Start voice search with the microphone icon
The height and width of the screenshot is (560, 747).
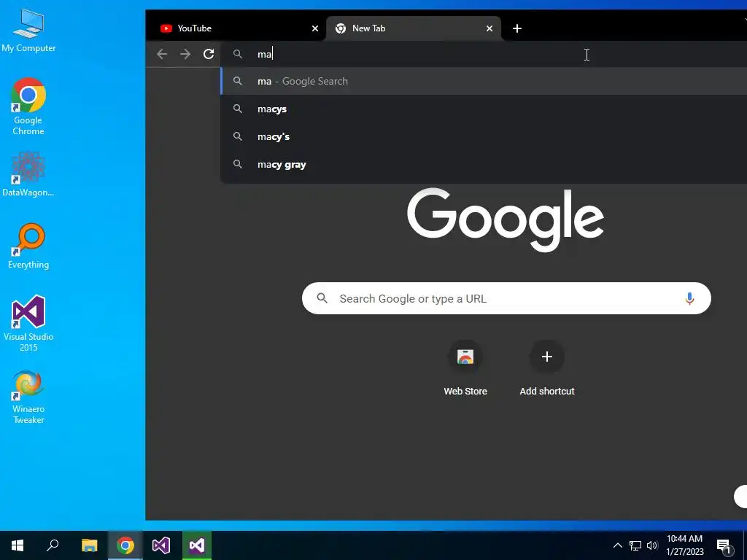[x=689, y=298]
